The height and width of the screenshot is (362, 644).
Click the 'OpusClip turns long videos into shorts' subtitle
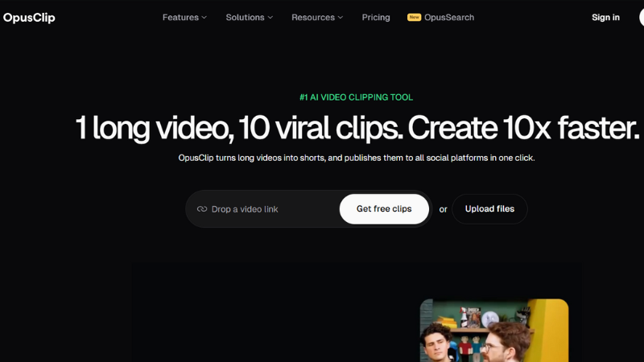point(356,158)
